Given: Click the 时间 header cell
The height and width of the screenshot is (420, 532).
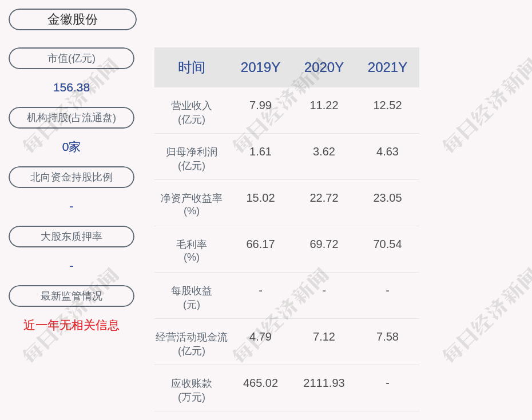Looking at the screenshot, I should click(x=192, y=67).
